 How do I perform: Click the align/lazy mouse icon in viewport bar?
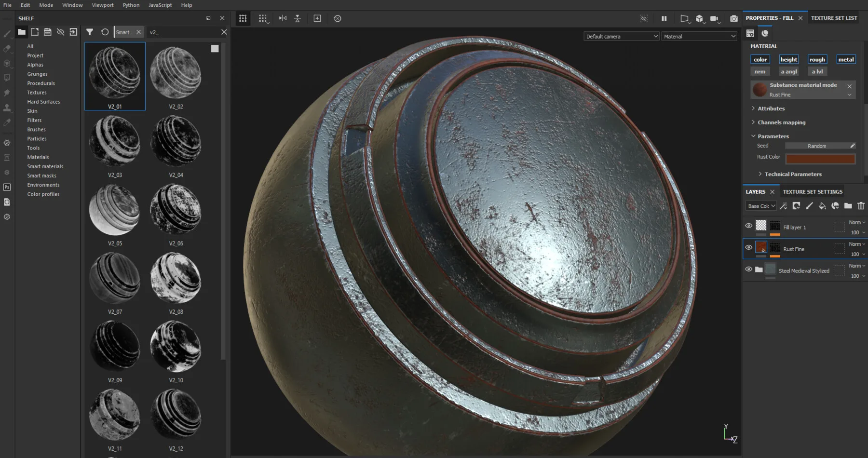click(298, 18)
